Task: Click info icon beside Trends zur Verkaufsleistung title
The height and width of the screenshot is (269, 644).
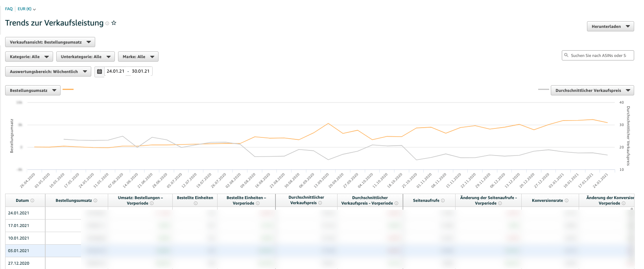Action: pos(107,24)
